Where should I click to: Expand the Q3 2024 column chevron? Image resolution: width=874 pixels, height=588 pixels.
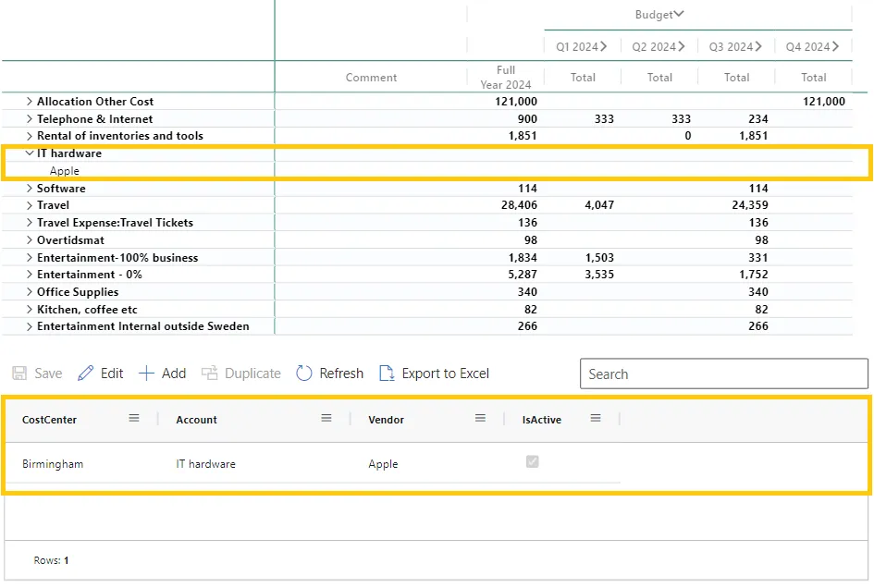tap(758, 46)
